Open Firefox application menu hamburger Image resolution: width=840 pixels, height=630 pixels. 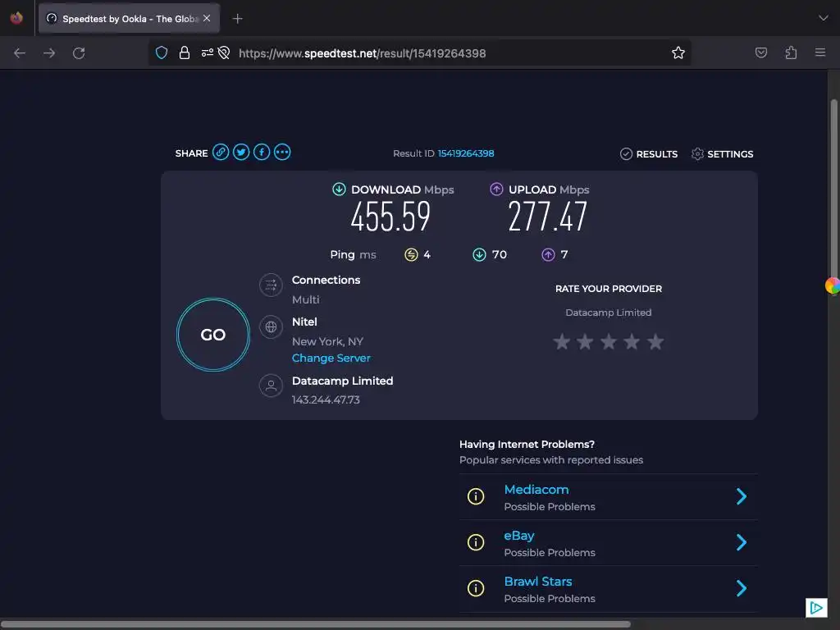pyautogui.click(x=820, y=52)
